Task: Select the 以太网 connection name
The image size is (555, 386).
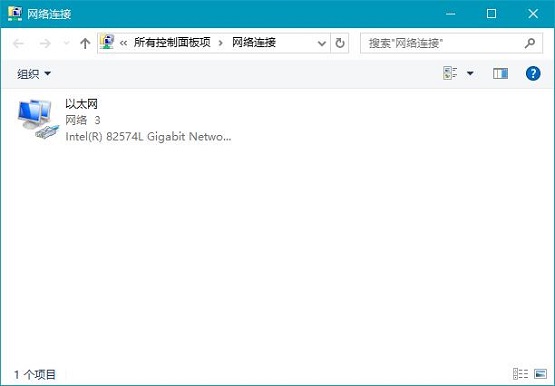Action: pos(81,104)
